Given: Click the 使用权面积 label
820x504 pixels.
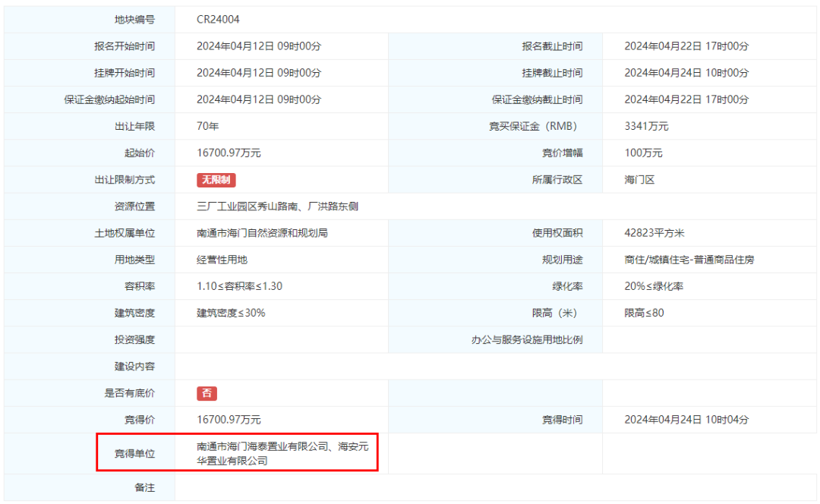Looking at the screenshot, I should tap(557, 233).
